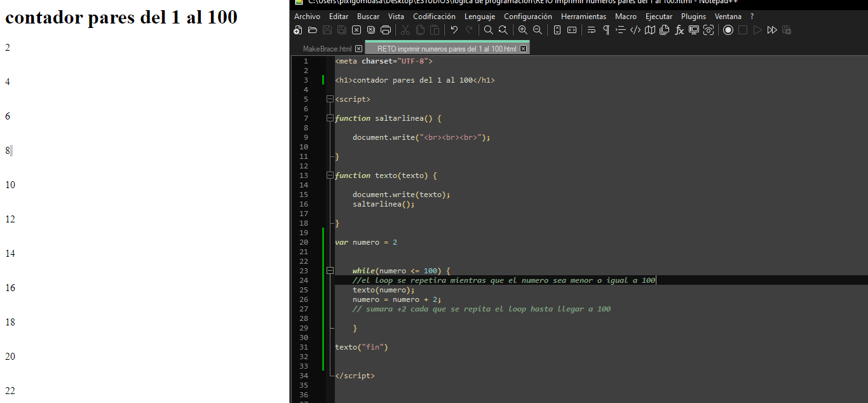Open the Function List fx icon
This screenshot has height=403, width=868.
click(x=679, y=30)
